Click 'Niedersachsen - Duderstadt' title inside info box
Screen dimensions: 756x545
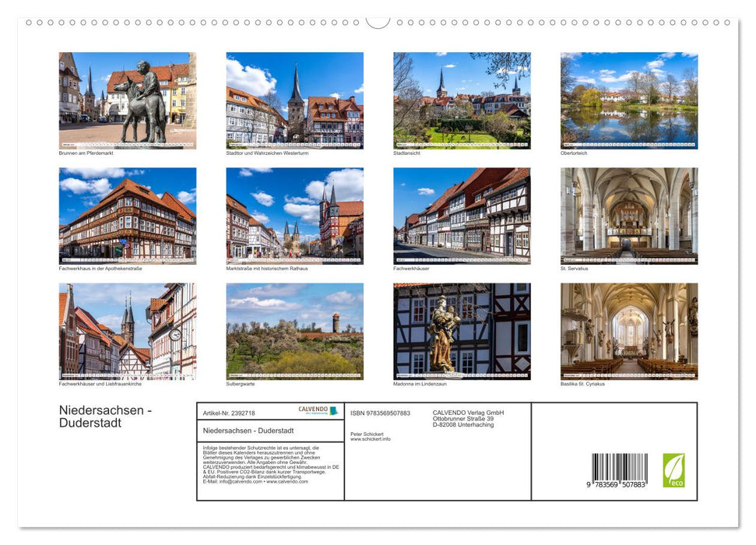248,431
